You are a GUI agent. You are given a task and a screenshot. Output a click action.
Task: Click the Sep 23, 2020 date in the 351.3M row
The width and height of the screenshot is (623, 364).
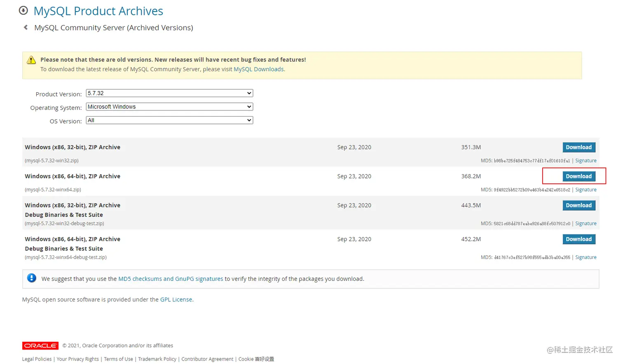point(354,147)
